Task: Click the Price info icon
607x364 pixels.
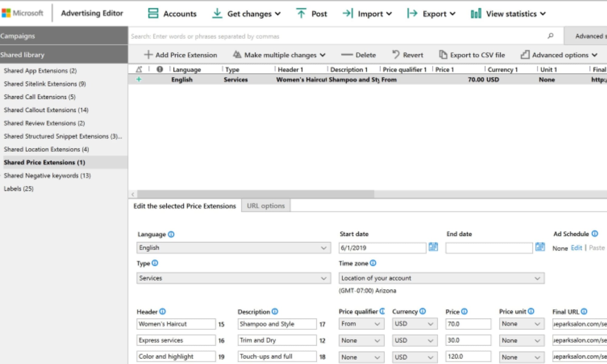Action: 464,312
